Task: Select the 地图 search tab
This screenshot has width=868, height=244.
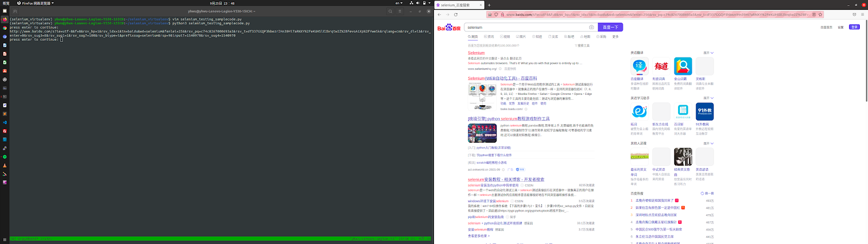Action: (x=585, y=37)
